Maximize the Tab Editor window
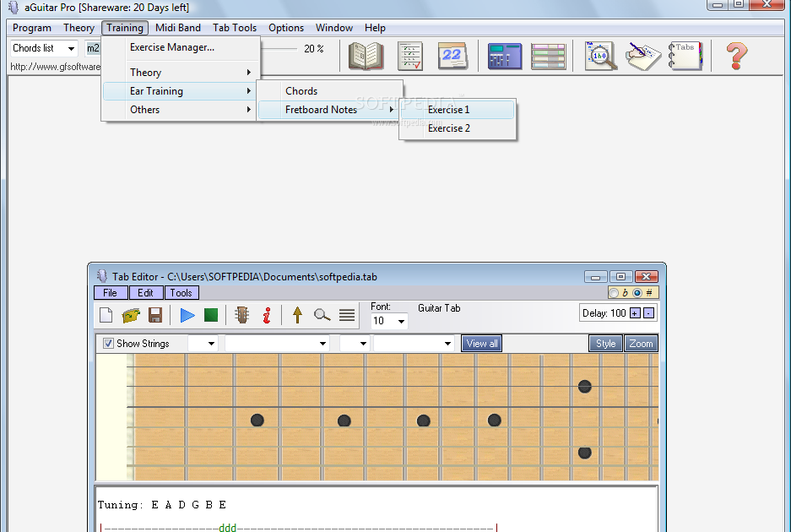 [621, 277]
